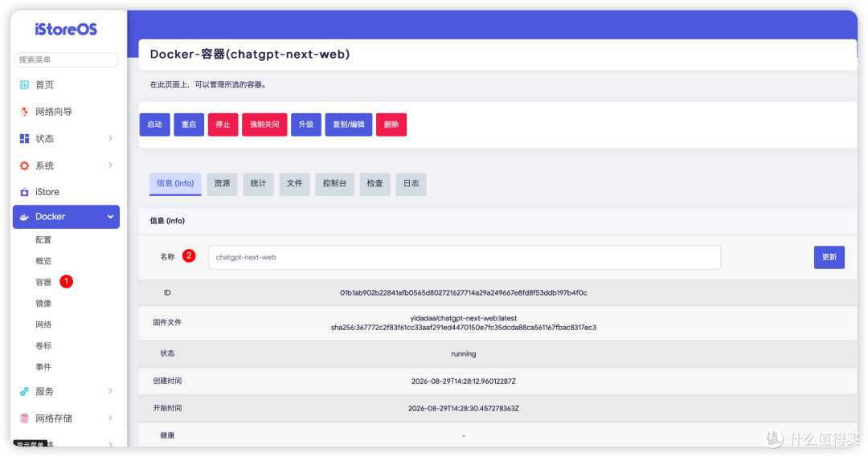Viewport: 868px width, 457px height.
Task: Click the 重启 restart button
Action: point(189,124)
